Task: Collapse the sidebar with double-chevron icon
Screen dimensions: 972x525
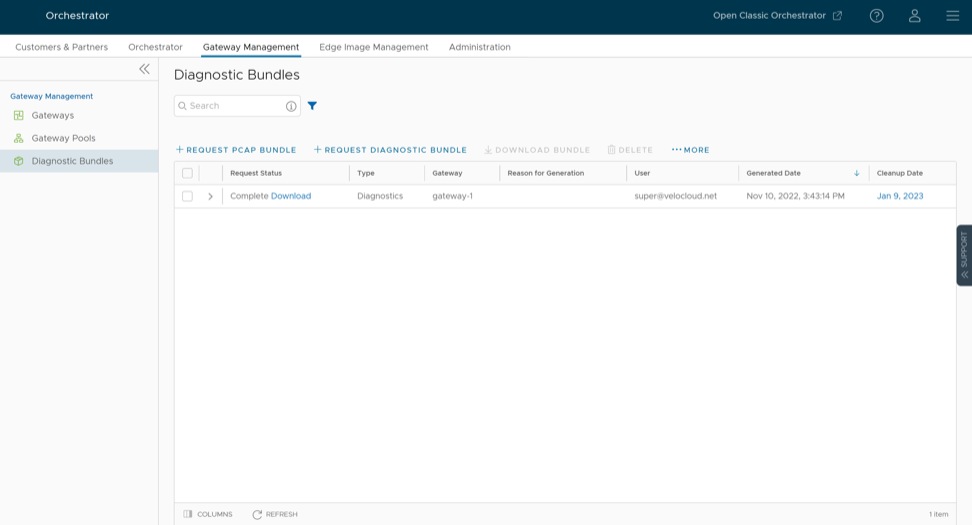Action: click(x=144, y=69)
